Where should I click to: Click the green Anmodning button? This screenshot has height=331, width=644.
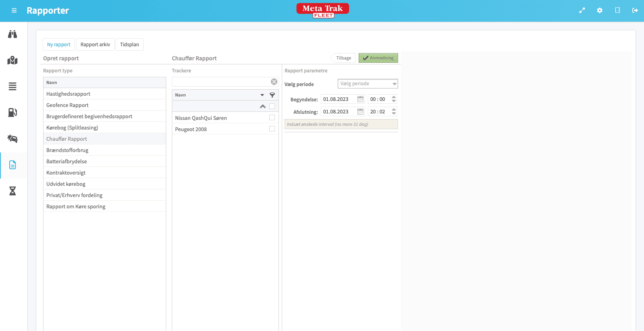(x=378, y=58)
